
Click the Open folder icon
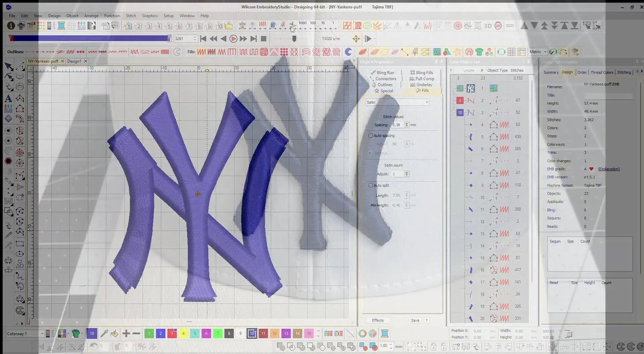[228, 26]
